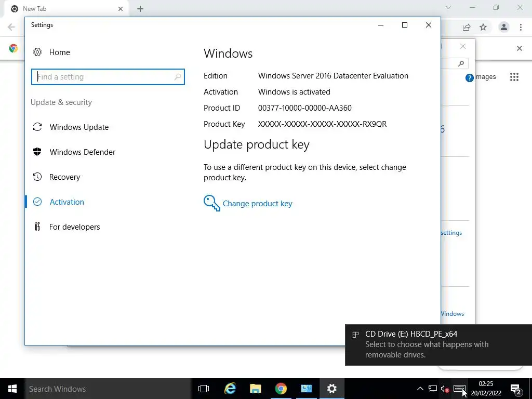Open the touch keyboard tray icon
Viewport: 532px width, 399px height.
(459, 389)
